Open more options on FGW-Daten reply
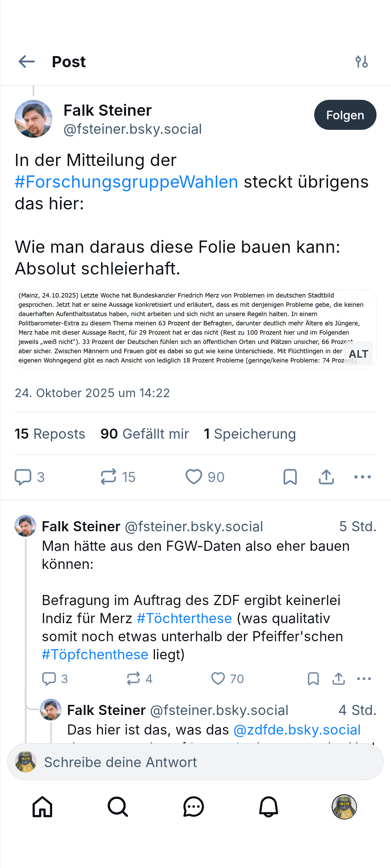The width and height of the screenshot is (391, 868). click(x=364, y=679)
